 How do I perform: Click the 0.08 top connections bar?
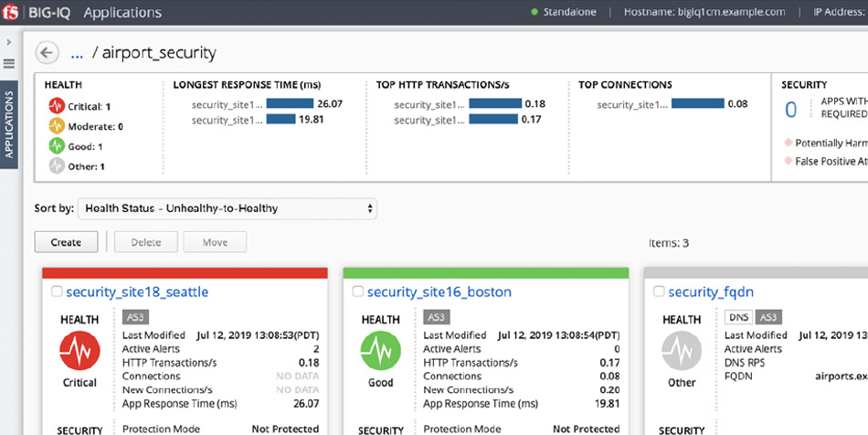pos(697,103)
